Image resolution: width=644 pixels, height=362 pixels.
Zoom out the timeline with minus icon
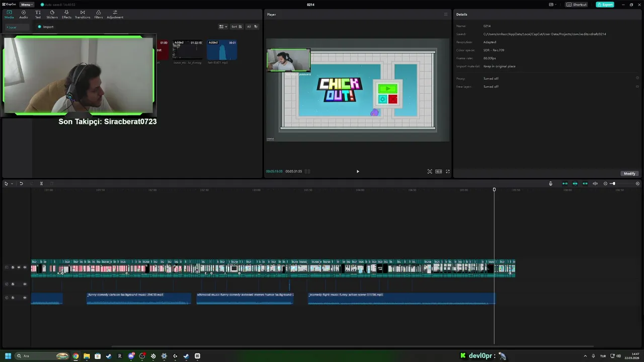[x=605, y=184]
